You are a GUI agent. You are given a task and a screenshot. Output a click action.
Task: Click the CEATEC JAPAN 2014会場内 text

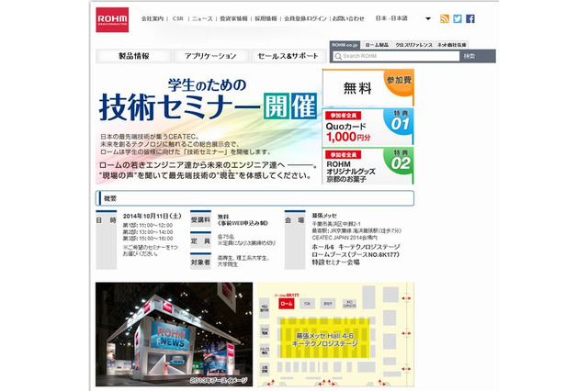point(345,238)
